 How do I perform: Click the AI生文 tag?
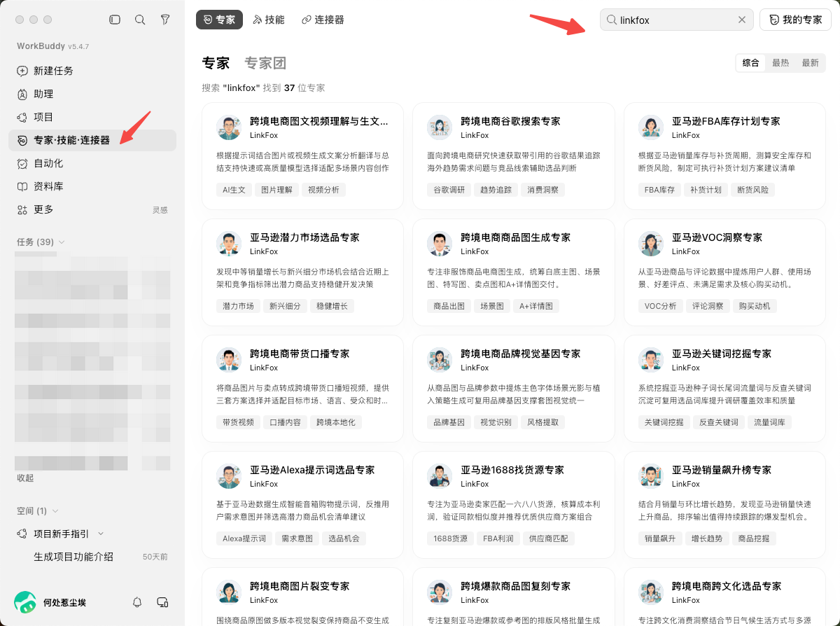234,190
